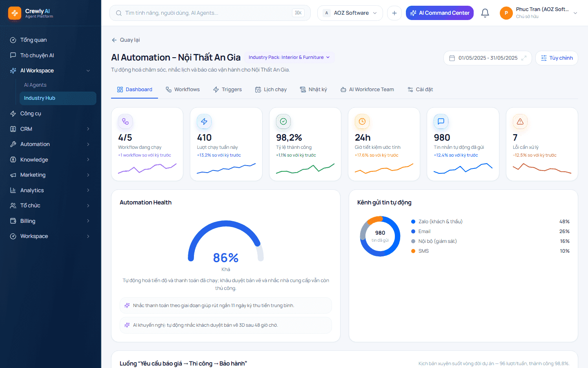This screenshot has width=588, height=368.
Task: Open the notifications bell
Action: [485, 13]
